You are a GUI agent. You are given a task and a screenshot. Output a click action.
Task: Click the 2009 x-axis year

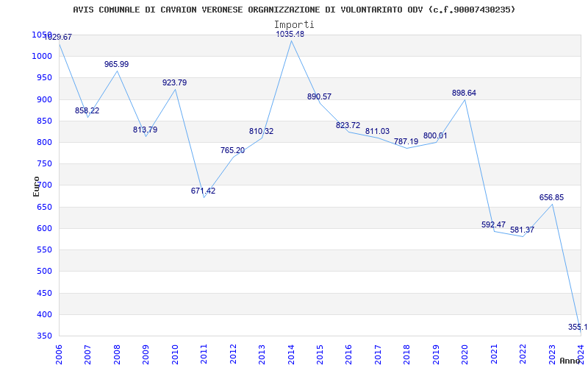[146, 354]
